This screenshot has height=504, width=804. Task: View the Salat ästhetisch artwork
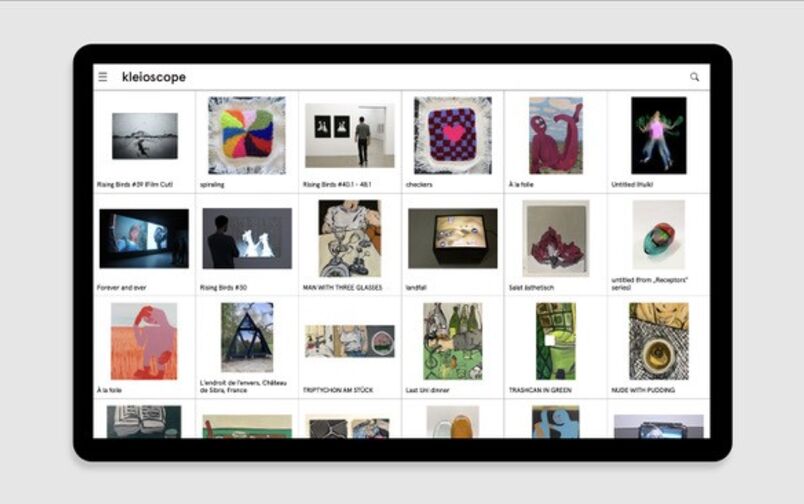(x=556, y=238)
